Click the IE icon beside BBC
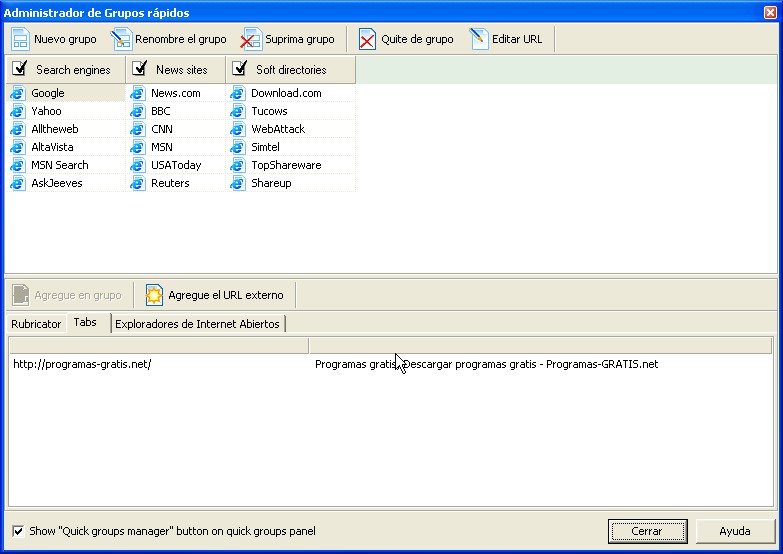This screenshot has height=554, width=783. [138, 111]
